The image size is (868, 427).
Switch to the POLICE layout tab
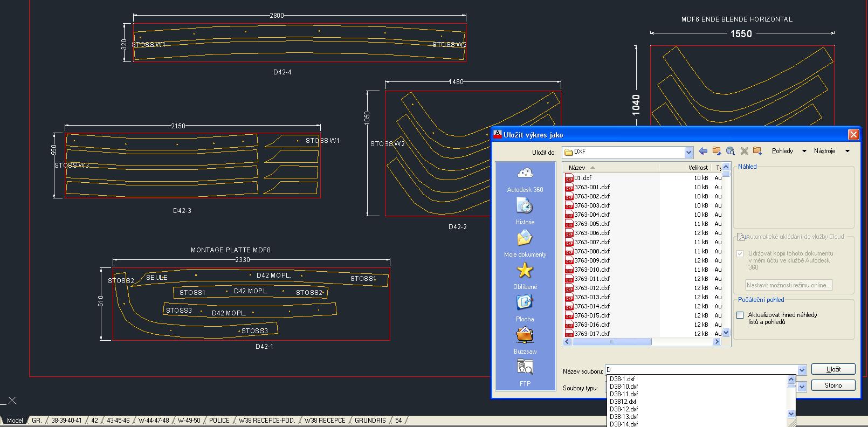coord(219,421)
